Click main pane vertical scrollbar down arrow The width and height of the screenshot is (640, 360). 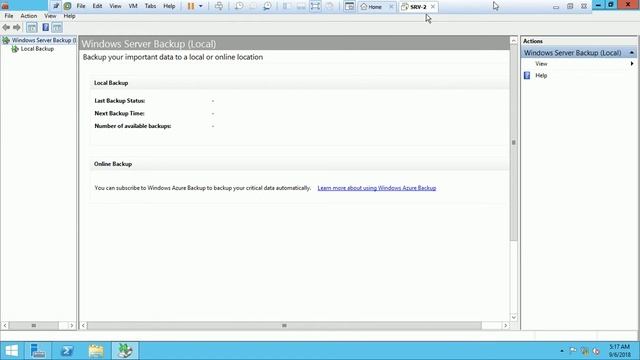[x=513, y=317]
